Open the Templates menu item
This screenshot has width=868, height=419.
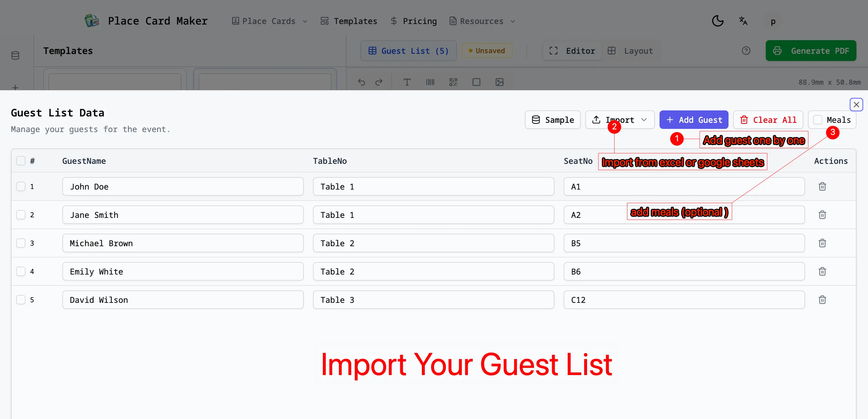click(349, 21)
